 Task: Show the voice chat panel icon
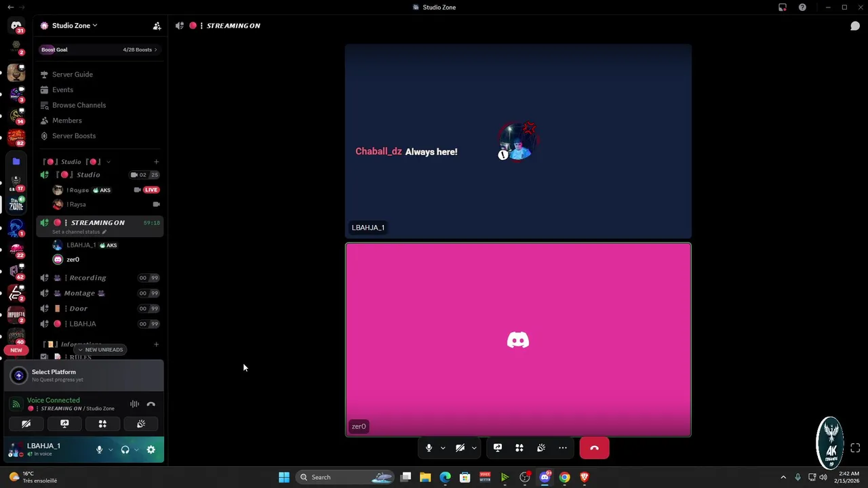pos(855,26)
